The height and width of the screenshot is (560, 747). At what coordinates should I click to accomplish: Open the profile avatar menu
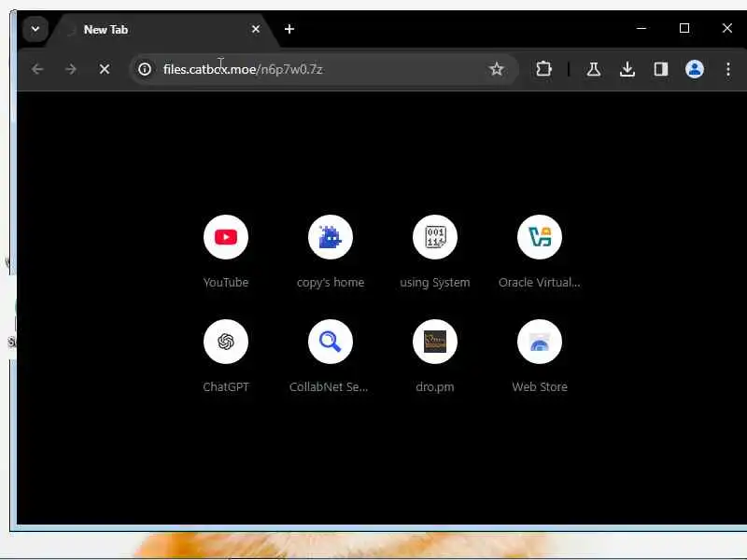point(695,69)
